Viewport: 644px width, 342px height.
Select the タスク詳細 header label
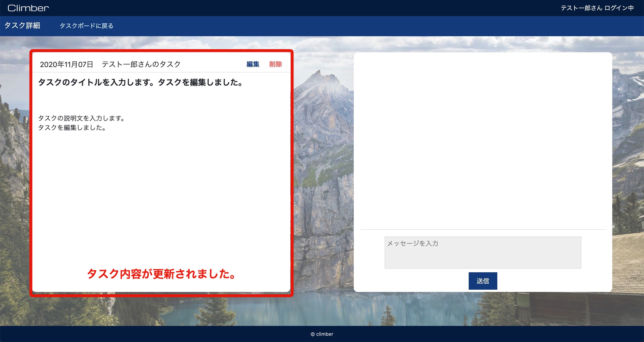[x=22, y=26]
